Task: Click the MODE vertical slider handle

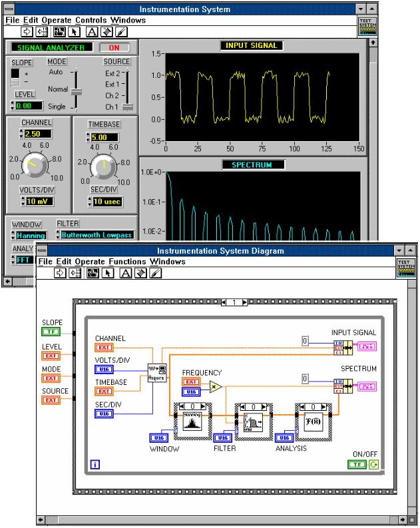Action: (77, 92)
